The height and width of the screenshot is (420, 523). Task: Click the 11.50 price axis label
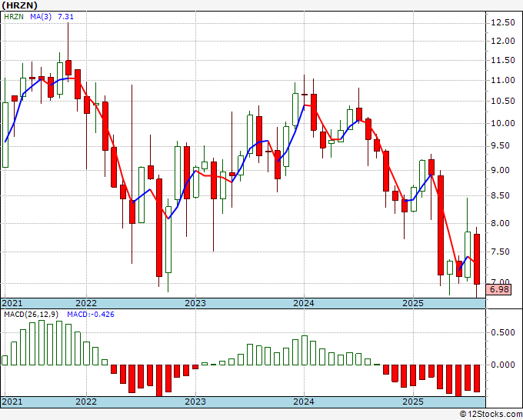coord(503,60)
